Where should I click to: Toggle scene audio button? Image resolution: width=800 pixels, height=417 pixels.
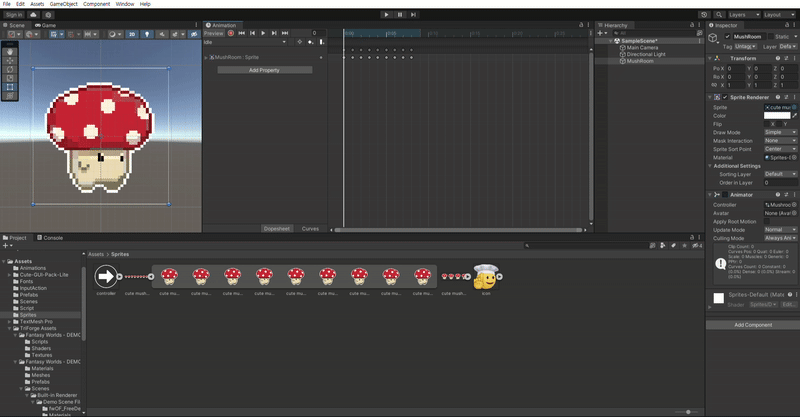click(x=162, y=34)
